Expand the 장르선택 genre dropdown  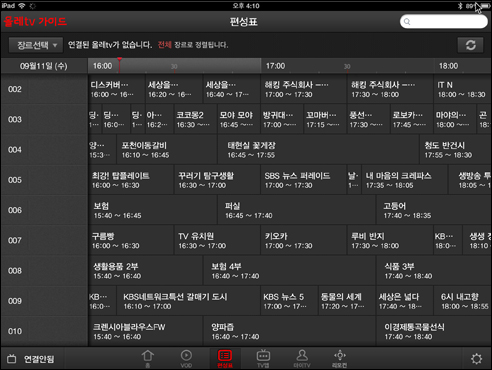click(36, 45)
